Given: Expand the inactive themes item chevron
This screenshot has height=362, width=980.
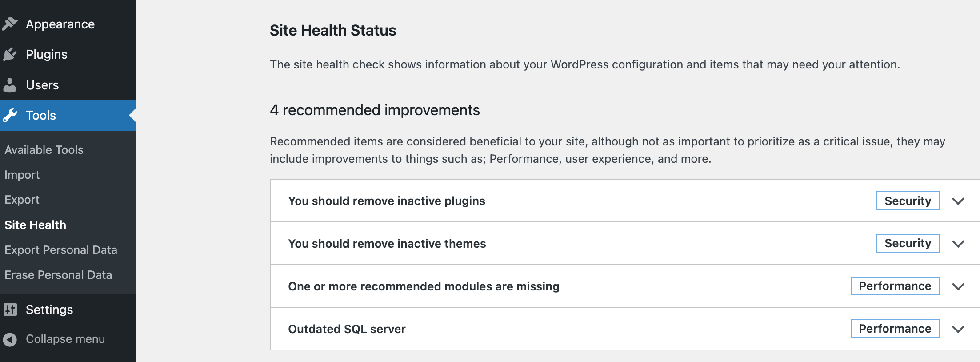Looking at the screenshot, I should pyautogui.click(x=958, y=244).
